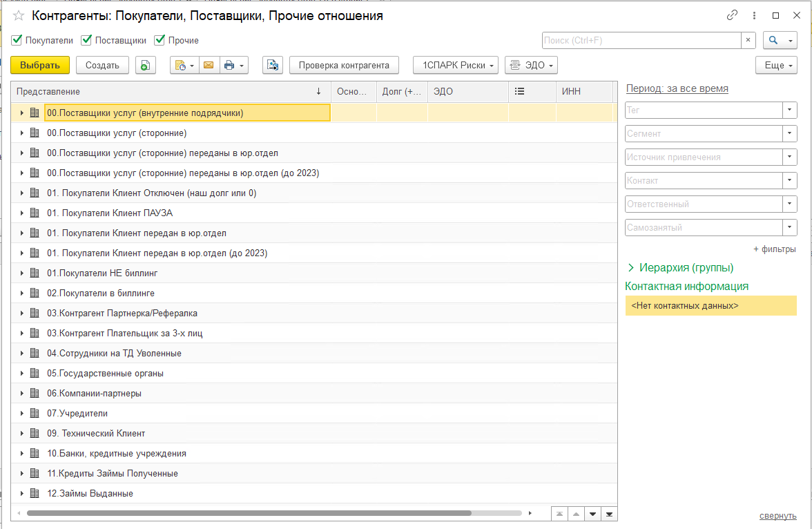Viewport: 812px width, 529px height.
Task: Open the Сегмент filter dropdown
Action: [x=789, y=133]
